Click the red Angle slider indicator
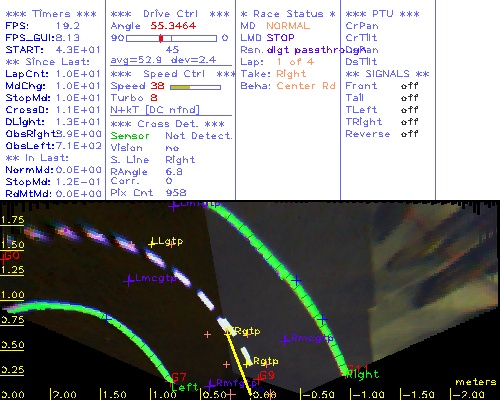 tap(161, 38)
